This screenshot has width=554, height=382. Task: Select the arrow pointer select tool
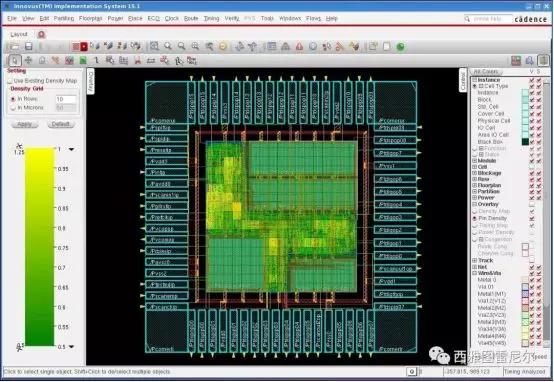pyautogui.click(x=14, y=61)
